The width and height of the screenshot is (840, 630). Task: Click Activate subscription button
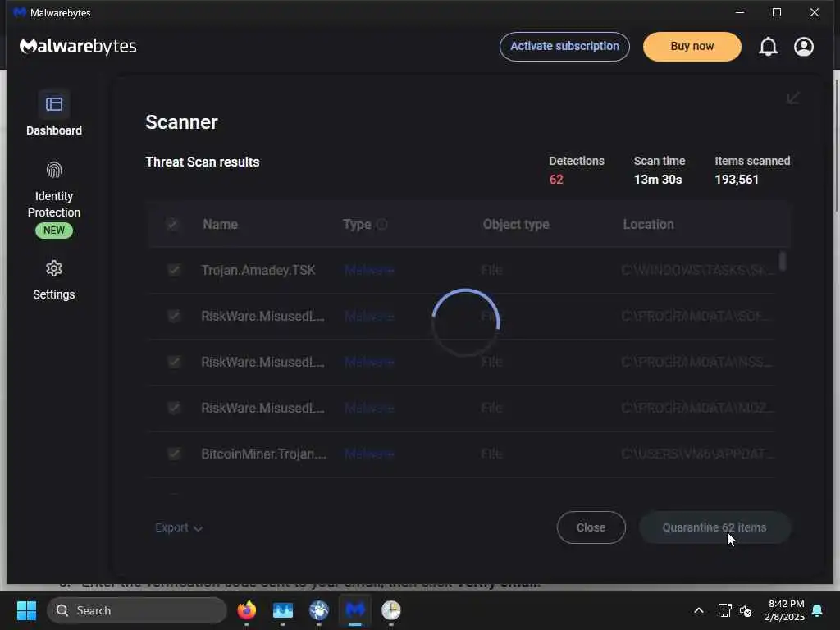564,47
